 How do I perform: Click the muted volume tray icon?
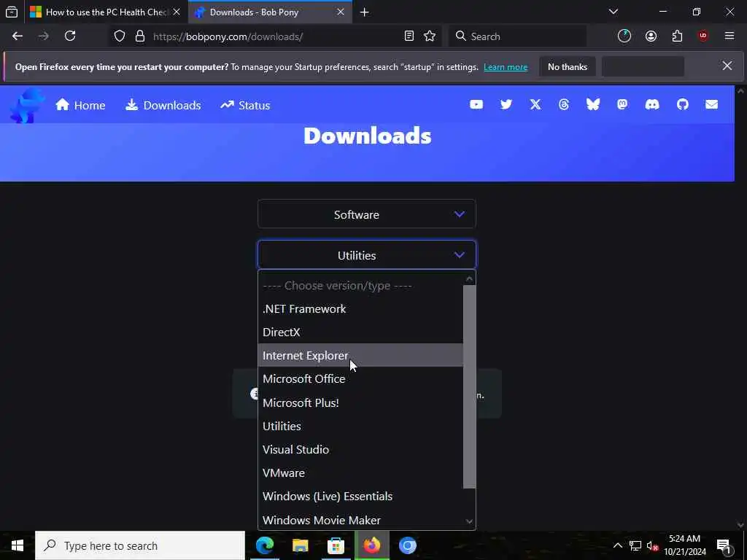pyautogui.click(x=652, y=545)
